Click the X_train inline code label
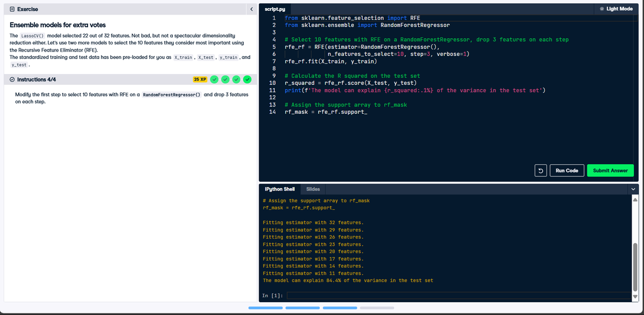Image resolution: width=644 pixels, height=315 pixels. tap(184, 57)
